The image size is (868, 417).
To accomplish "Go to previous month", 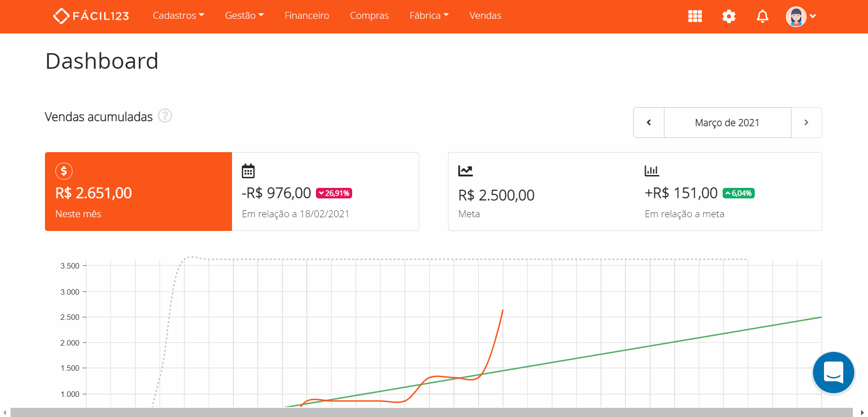I will [x=649, y=122].
